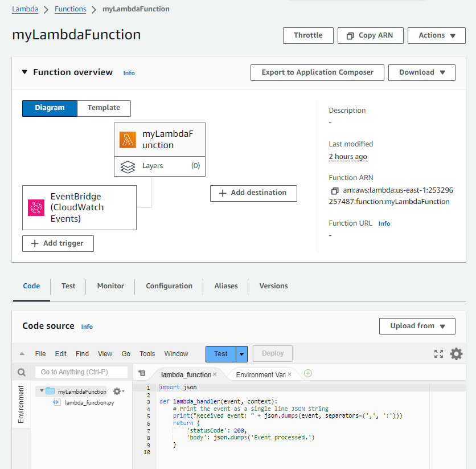Image resolution: width=476 pixels, height=469 pixels.
Task: Open the editor search magnifier icon
Action: (21, 372)
